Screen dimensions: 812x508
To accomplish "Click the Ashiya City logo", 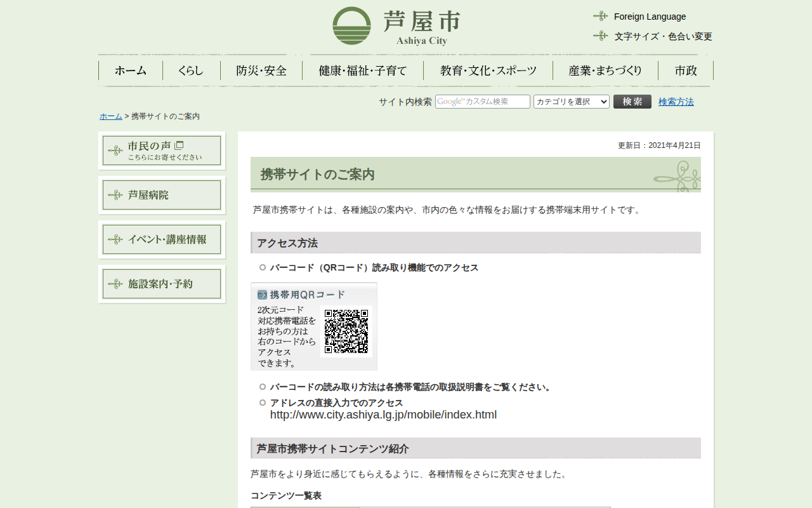I will coord(396,26).
